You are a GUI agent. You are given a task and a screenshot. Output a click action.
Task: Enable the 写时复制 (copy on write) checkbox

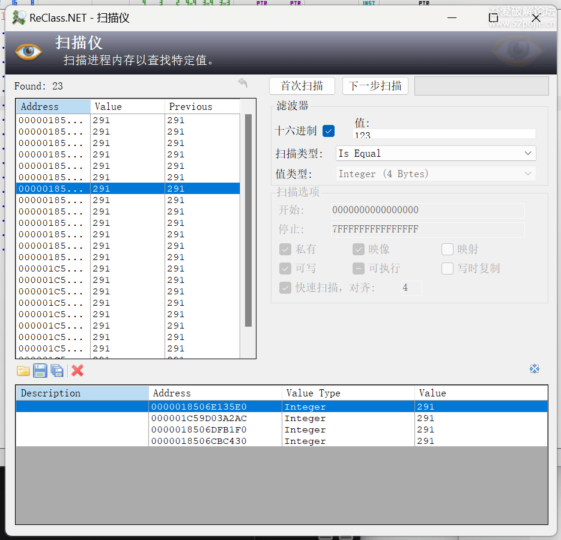pos(448,268)
